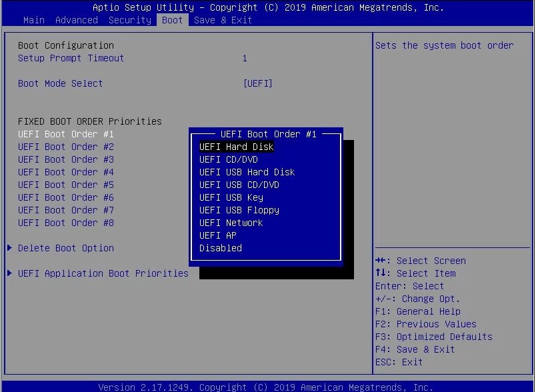Open the Main tab
This screenshot has width=536, height=392.
tap(34, 20)
